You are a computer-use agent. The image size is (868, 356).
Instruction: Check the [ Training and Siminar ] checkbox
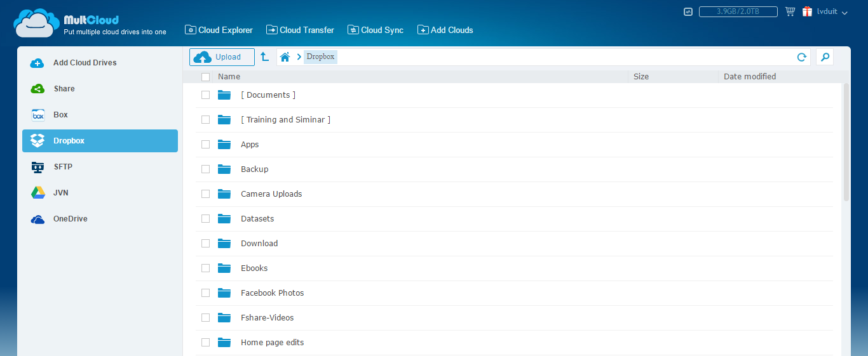(x=205, y=119)
